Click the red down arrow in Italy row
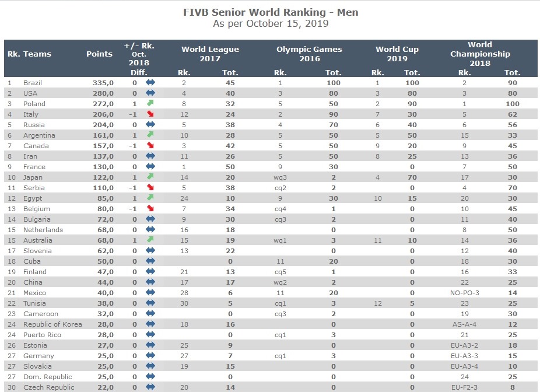Screen dimensions: 540x392 tap(150, 114)
